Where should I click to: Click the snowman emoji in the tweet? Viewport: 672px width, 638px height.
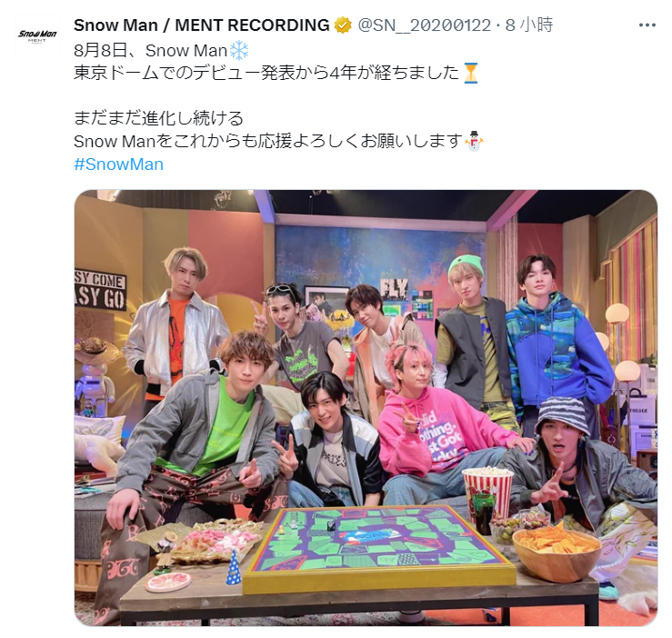[474, 141]
